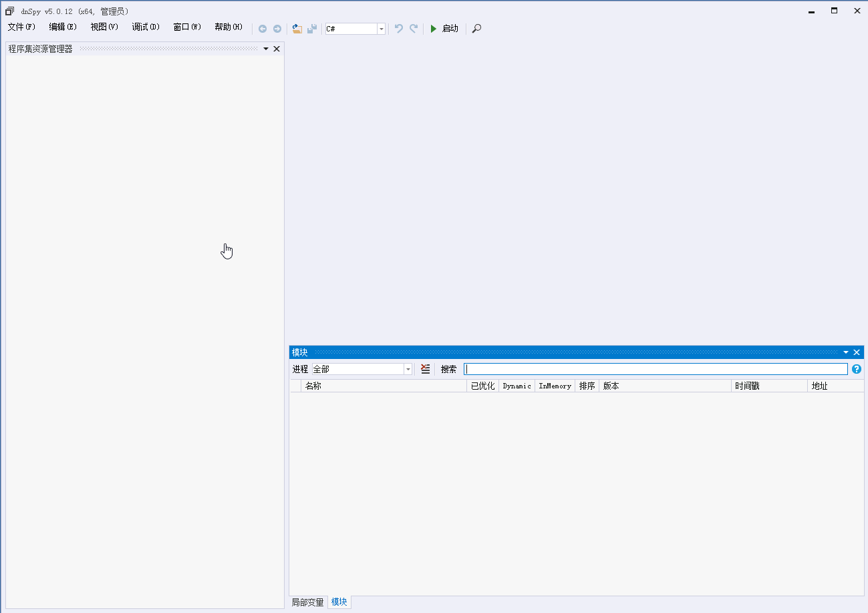Open an assembly using the Open icon
The height and width of the screenshot is (613, 868).
point(297,28)
